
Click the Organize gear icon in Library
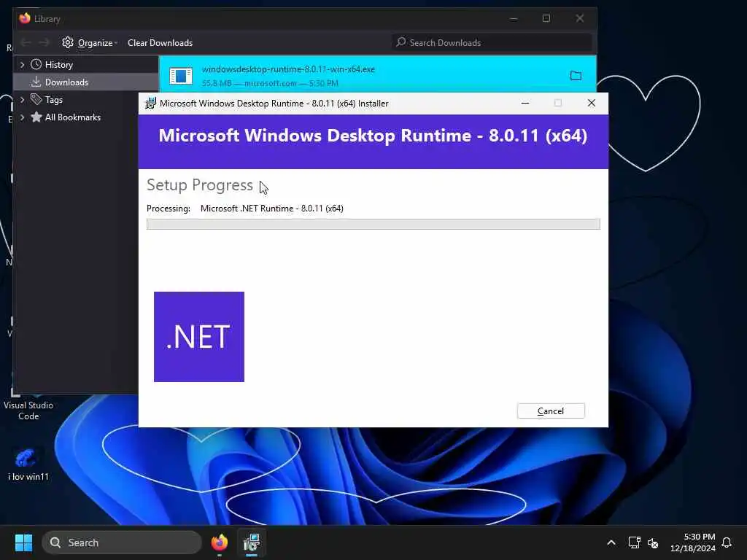click(x=68, y=42)
